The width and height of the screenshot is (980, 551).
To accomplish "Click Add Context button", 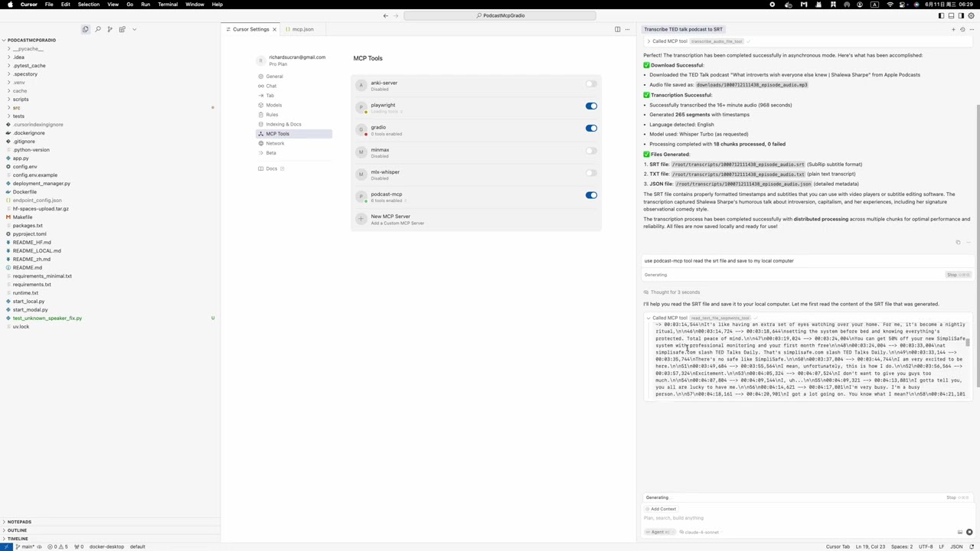I will click(x=660, y=509).
